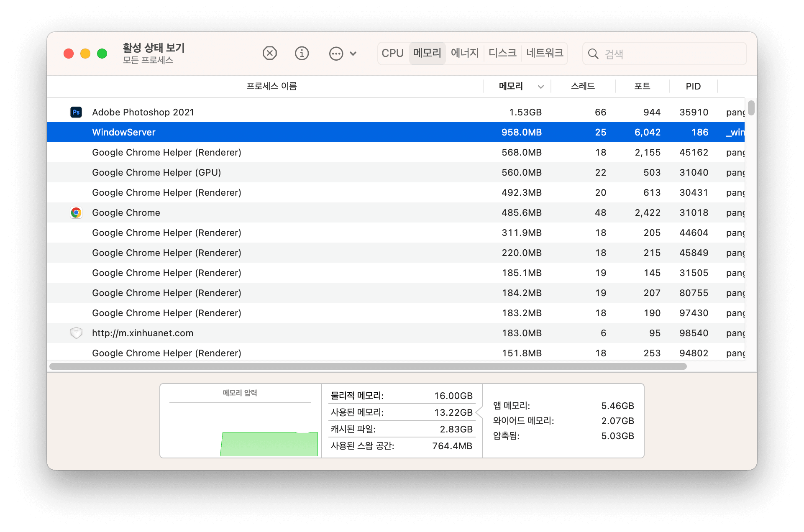This screenshot has height=532, width=804.
Task: Select the http://m.xinhuanet.com process row
Action: pos(396,333)
